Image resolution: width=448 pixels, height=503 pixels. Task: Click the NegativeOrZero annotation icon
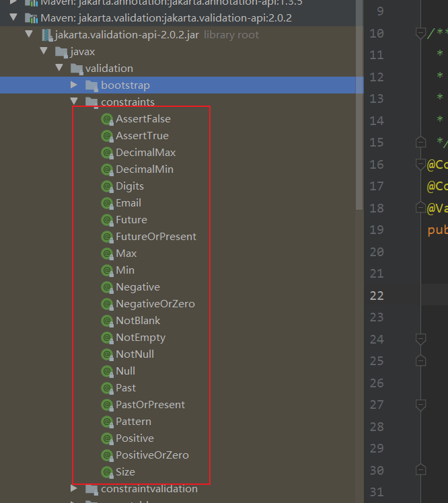pyautogui.click(x=107, y=304)
